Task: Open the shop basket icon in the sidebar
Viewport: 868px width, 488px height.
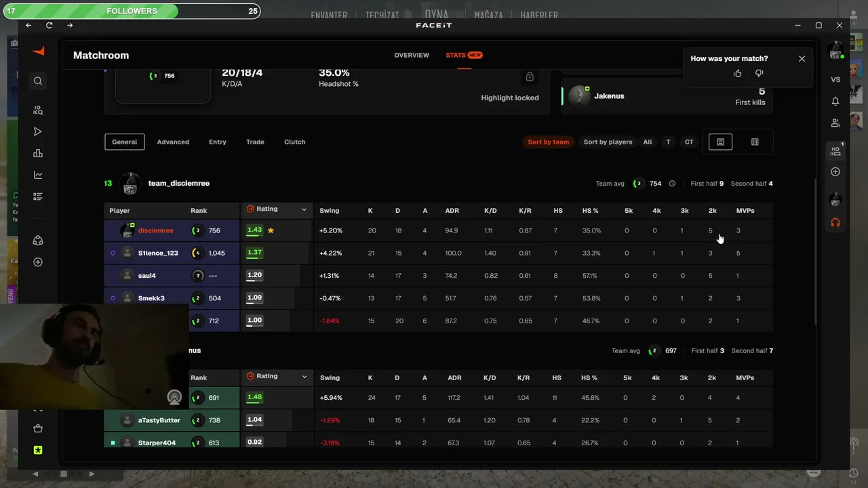Action: pyautogui.click(x=38, y=428)
